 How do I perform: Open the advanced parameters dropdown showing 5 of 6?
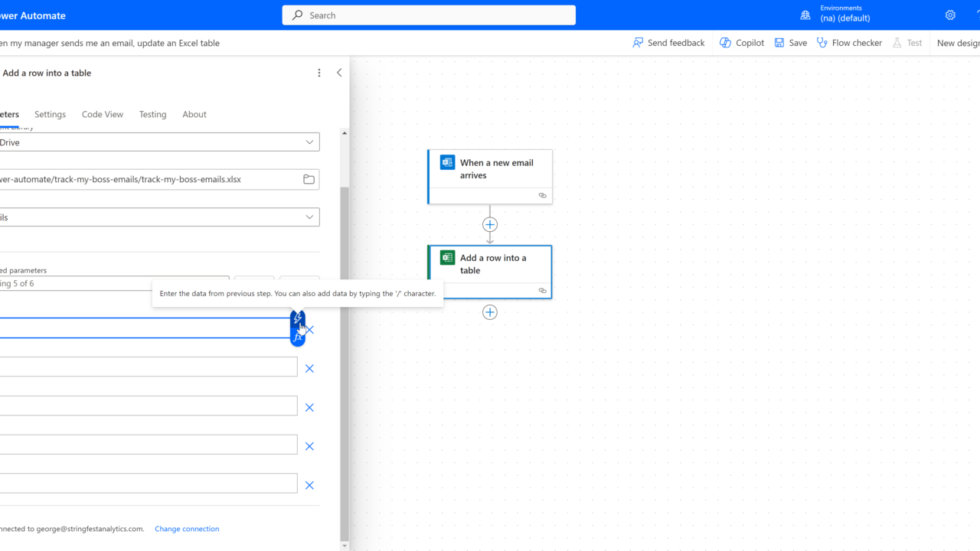click(115, 284)
